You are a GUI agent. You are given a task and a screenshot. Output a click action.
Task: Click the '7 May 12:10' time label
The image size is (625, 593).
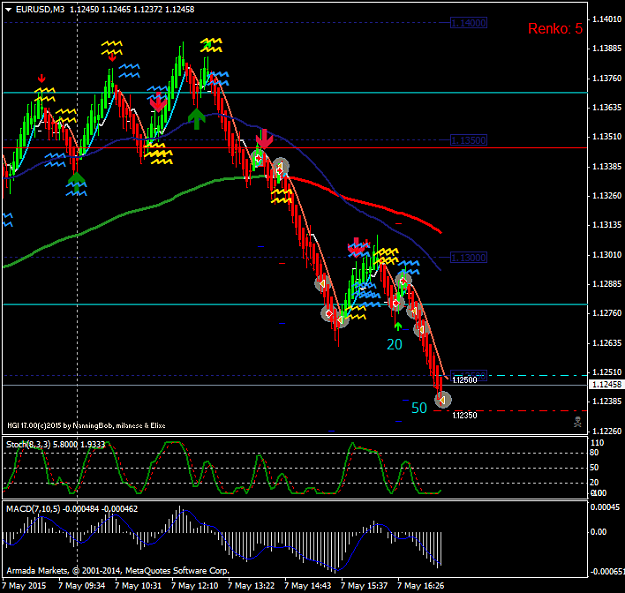(x=195, y=586)
